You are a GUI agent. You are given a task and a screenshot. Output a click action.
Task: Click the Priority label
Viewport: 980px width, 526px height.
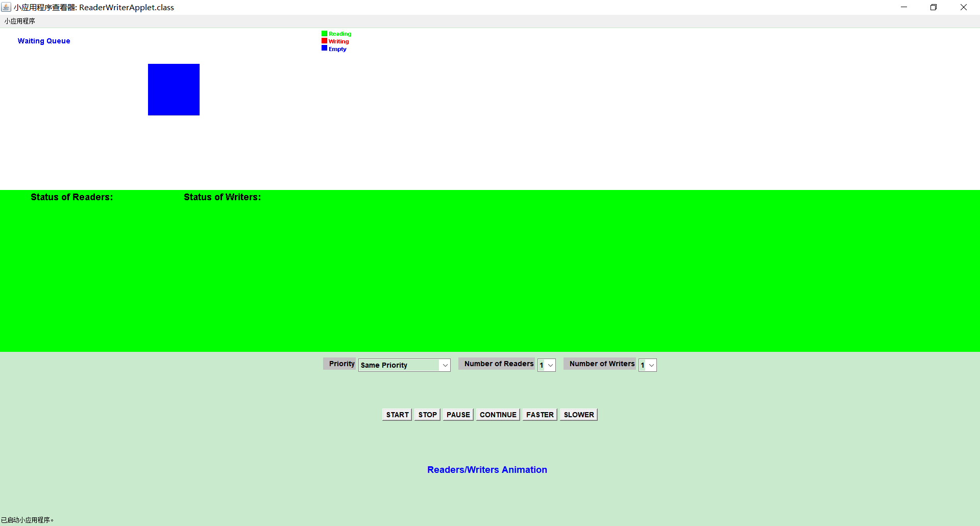tap(340, 364)
